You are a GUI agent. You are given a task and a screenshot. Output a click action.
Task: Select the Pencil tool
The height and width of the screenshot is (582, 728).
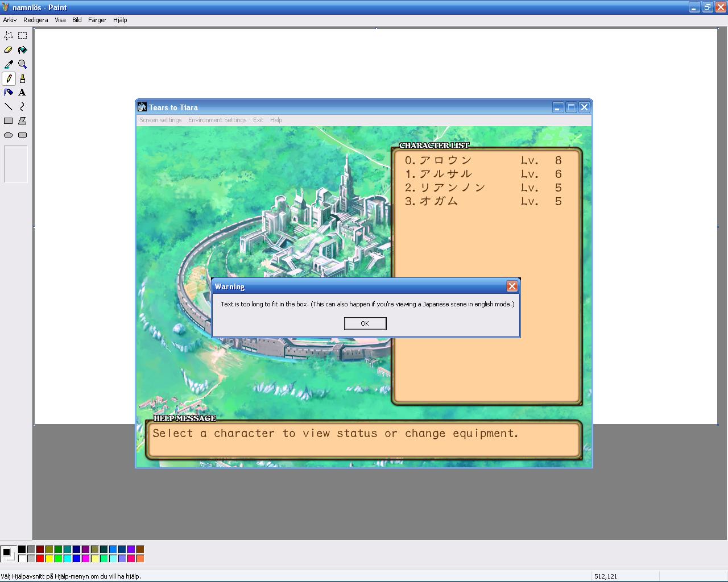(9, 78)
